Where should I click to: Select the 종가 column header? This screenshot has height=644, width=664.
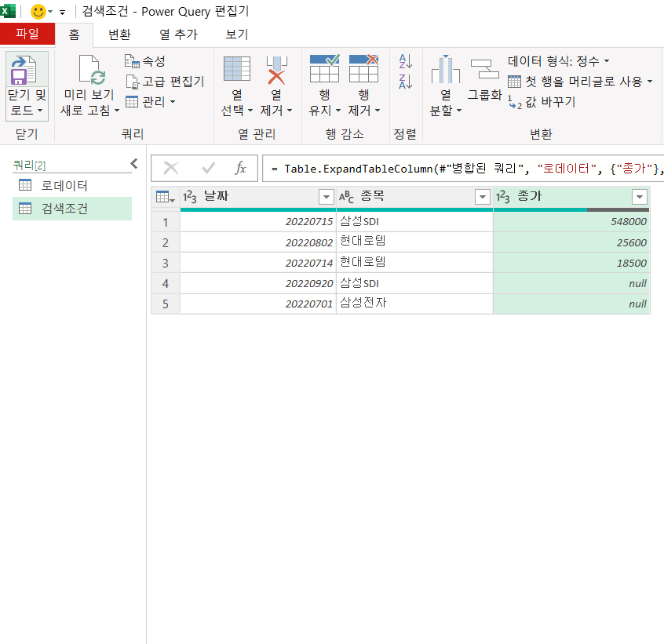pos(571,197)
